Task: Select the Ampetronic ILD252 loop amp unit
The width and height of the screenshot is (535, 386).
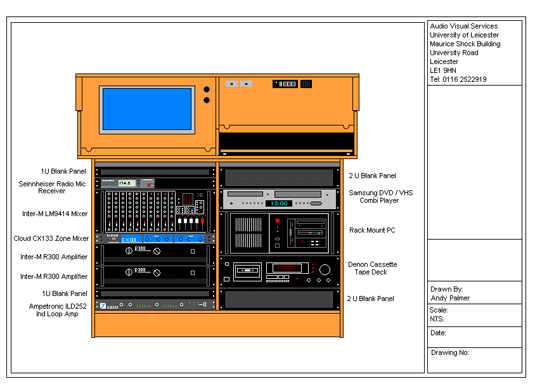Action: [155, 304]
